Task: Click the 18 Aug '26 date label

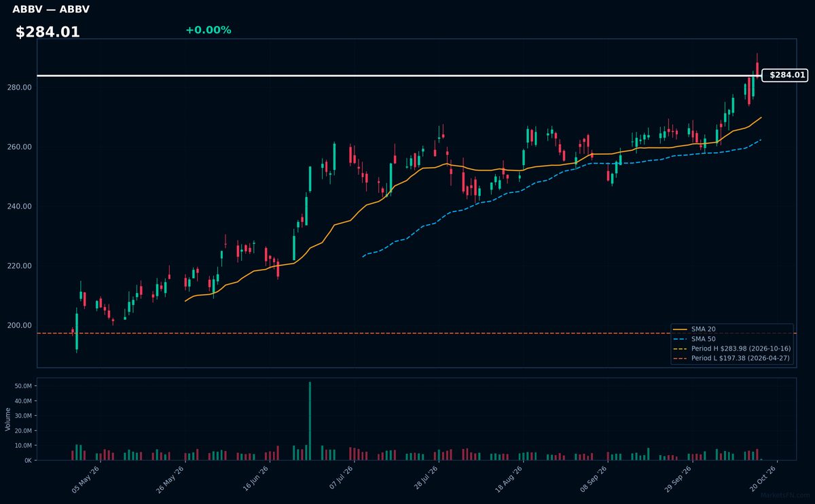Action: 508,479
